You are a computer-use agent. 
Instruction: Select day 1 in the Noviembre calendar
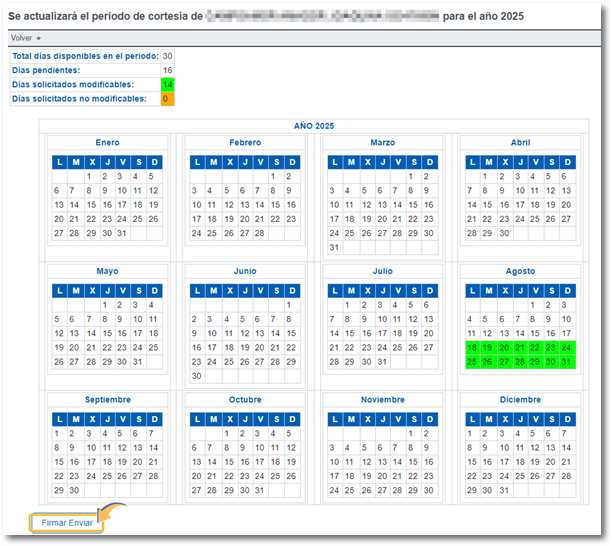(412, 434)
